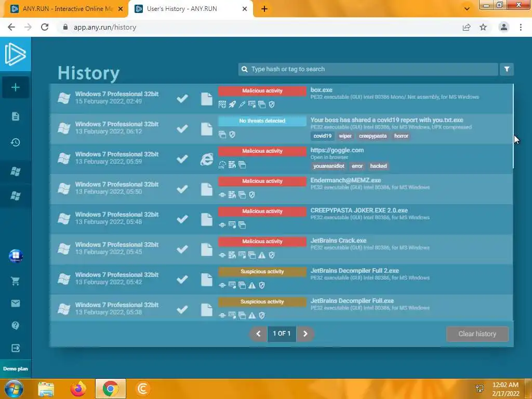This screenshot has width=532, height=399.
Task: Open a new browser tab
Action: point(264,9)
